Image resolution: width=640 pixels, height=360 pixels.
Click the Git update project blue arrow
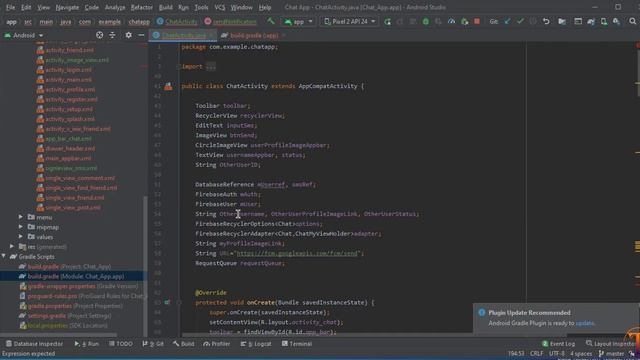tap(507, 21)
